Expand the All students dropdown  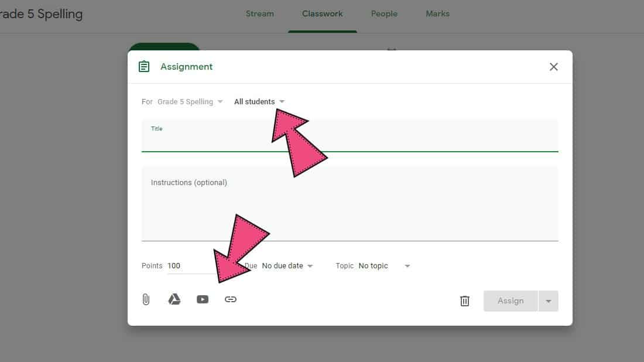pos(259,102)
